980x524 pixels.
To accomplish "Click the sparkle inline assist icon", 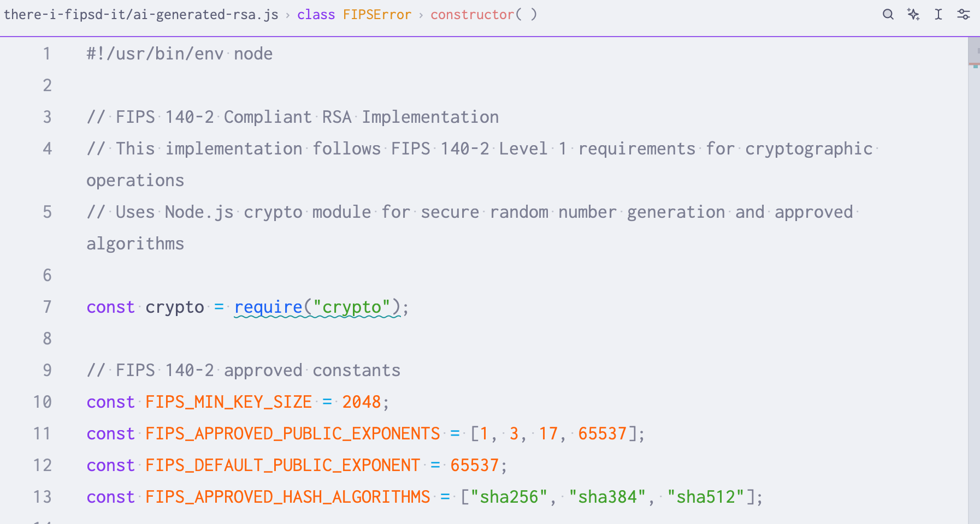I will [x=913, y=15].
